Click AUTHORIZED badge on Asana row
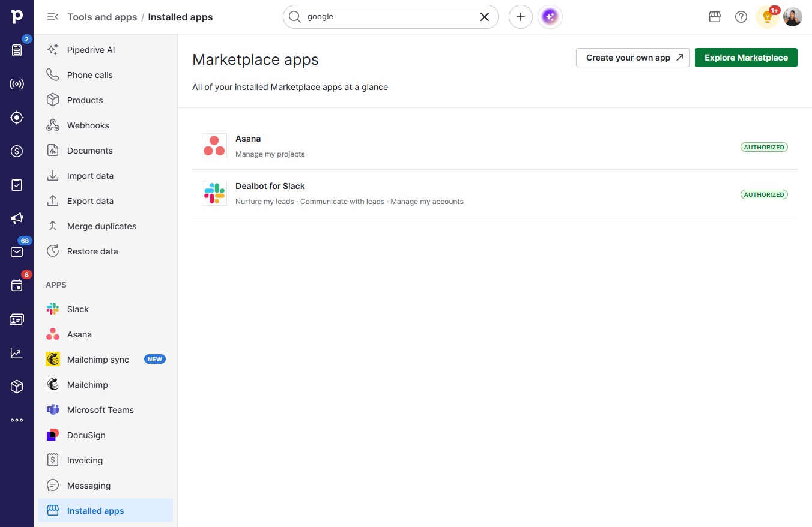 pyautogui.click(x=764, y=147)
